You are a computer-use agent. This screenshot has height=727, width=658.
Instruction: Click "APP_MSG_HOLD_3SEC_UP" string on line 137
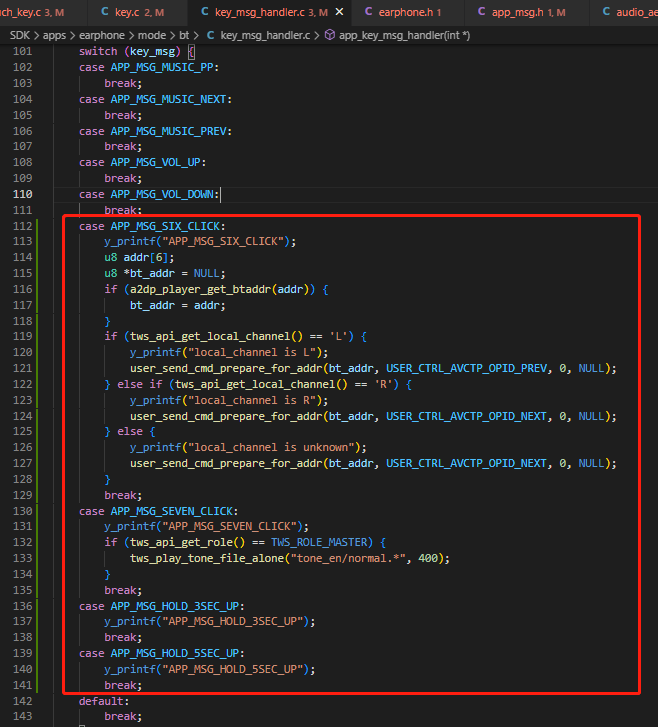[232, 621]
